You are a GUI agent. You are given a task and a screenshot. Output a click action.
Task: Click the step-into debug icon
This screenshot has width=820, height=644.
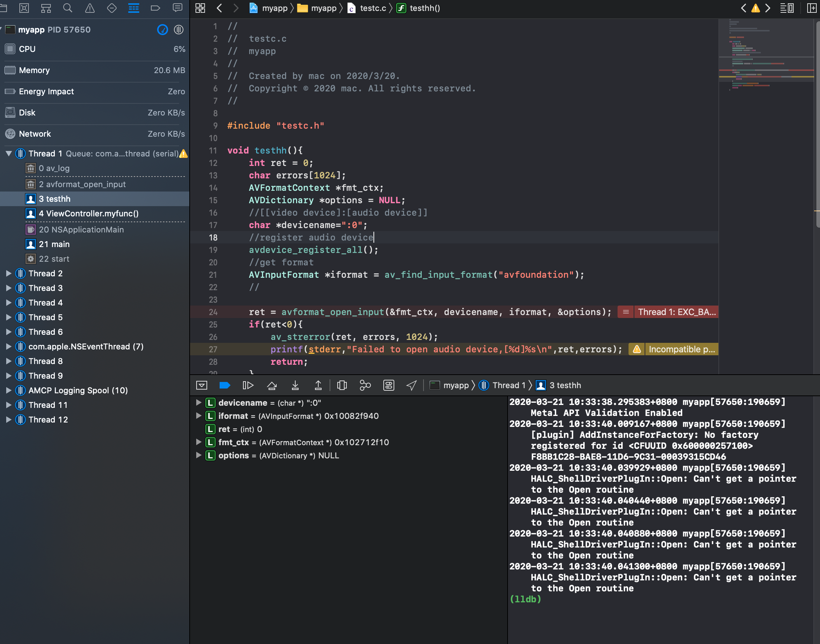coord(295,384)
